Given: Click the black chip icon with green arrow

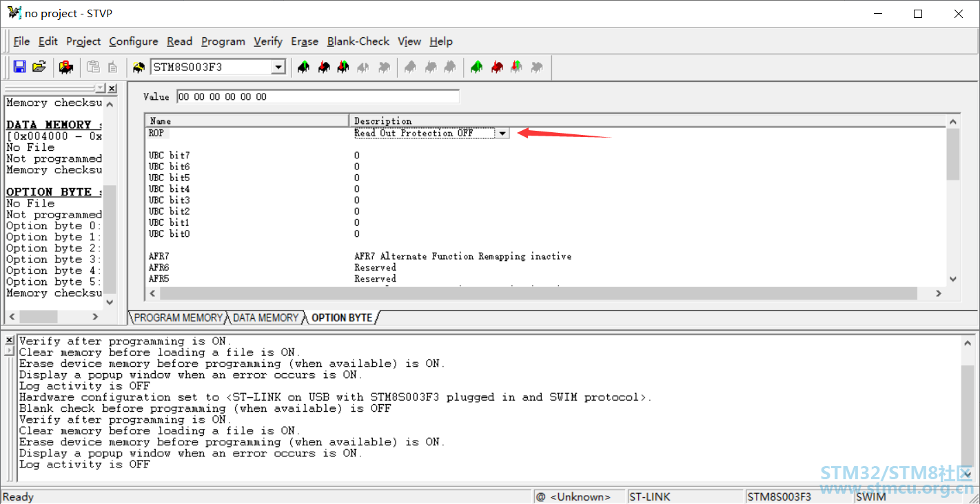Looking at the screenshot, I should coord(303,67).
